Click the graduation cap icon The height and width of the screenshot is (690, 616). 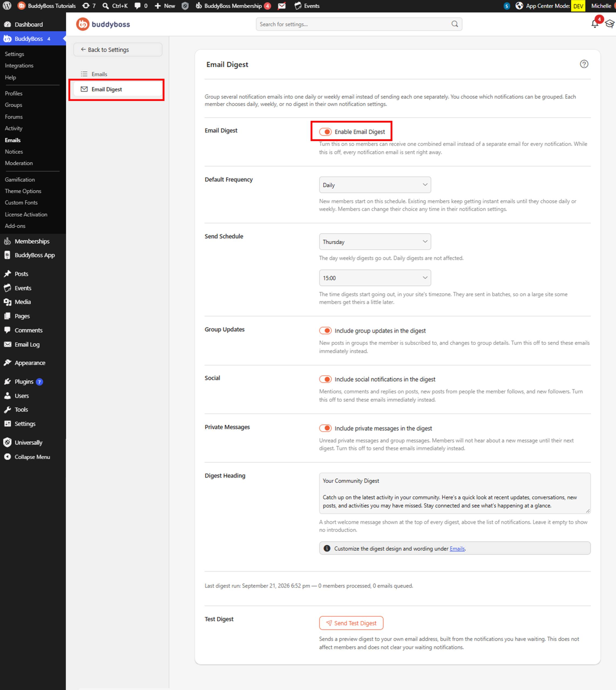[x=610, y=24]
